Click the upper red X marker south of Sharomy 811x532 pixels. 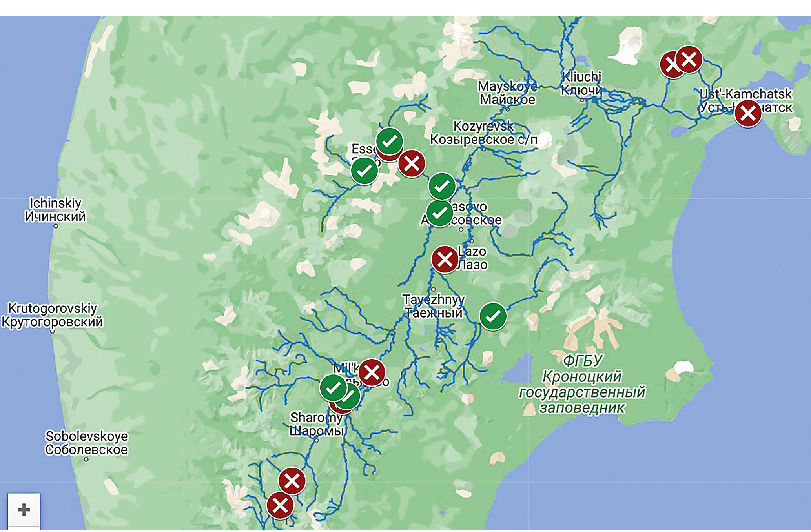[292, 481]
